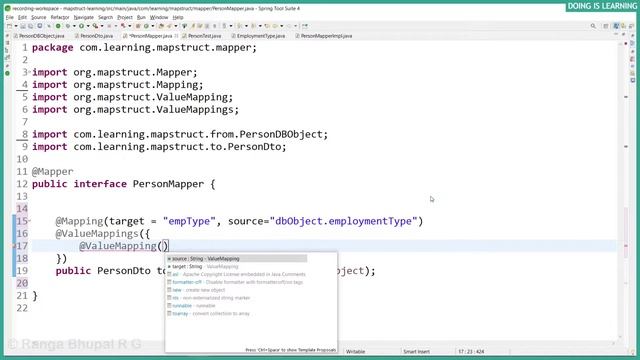Click the Toggle Mark Occurrences icon

193,26
